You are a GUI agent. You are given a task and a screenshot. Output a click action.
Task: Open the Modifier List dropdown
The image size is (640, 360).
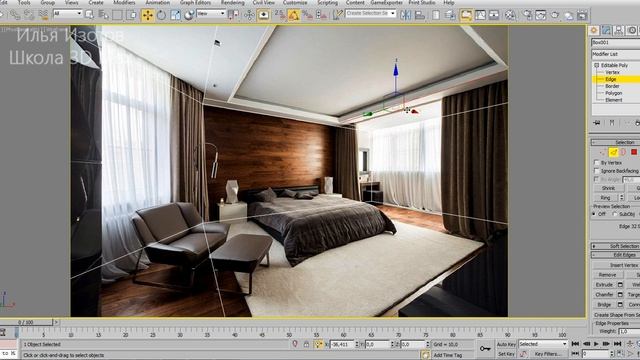[x=616, y=54]
